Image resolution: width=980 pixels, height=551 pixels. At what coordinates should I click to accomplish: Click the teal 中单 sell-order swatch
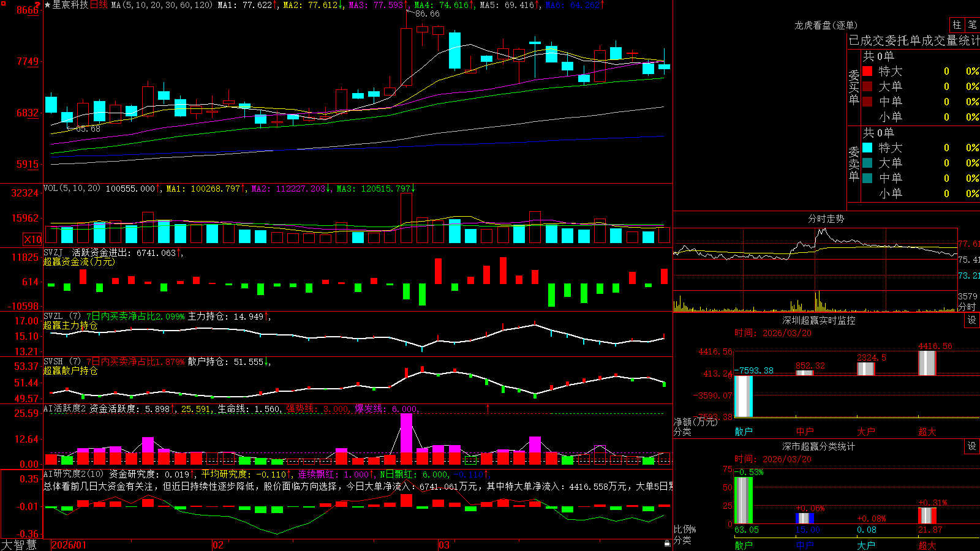[867, 178]
